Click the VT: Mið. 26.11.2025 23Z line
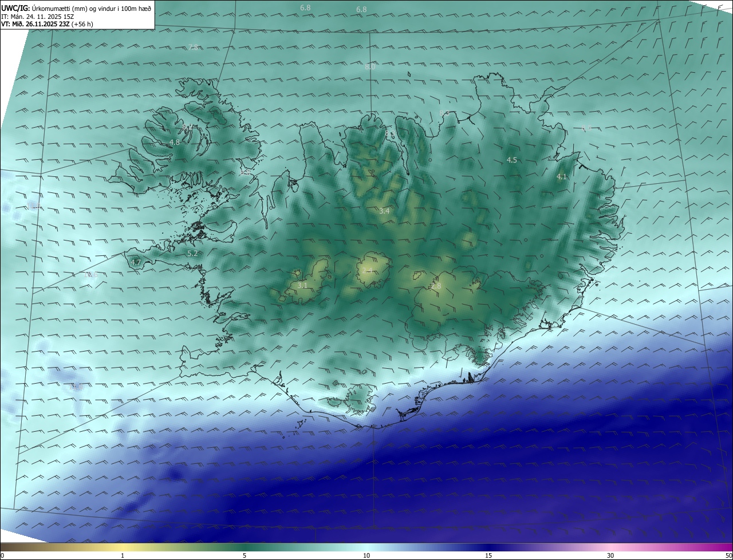Image resolution: width=733 pixels, height=560 pixels. pos(47,25)
